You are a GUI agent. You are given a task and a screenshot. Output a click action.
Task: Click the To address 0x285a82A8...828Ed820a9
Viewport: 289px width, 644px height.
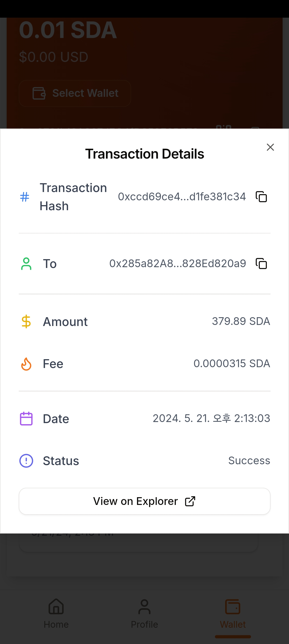(177, 264)
